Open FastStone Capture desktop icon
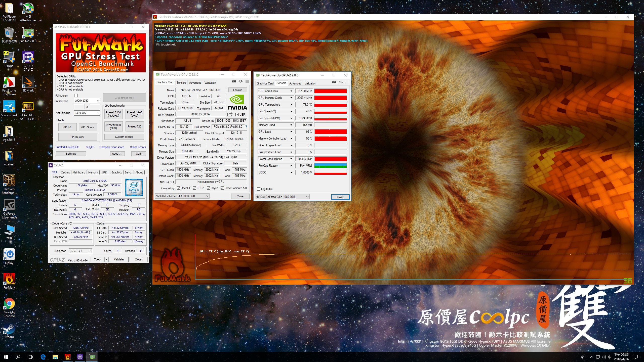The height and width of the screenshot is (362, 644). point(9,86)
